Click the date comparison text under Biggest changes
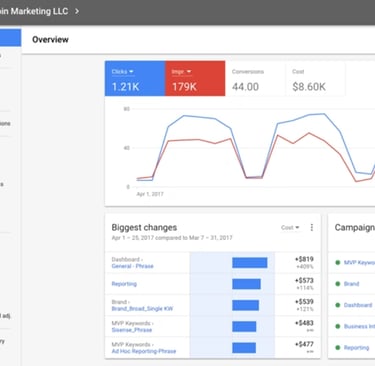The image size is (375, 366). point(172,238)
